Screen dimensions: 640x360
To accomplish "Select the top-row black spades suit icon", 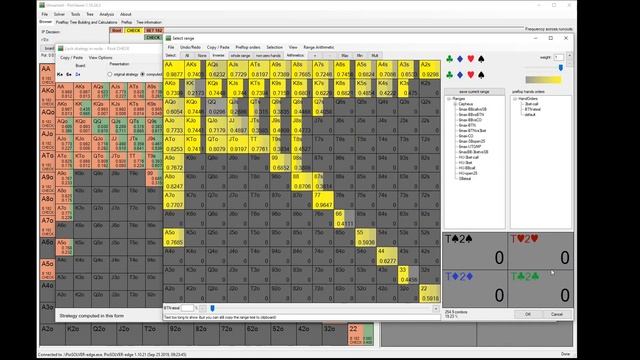I will pyautogui.click(x=481, y=59).
